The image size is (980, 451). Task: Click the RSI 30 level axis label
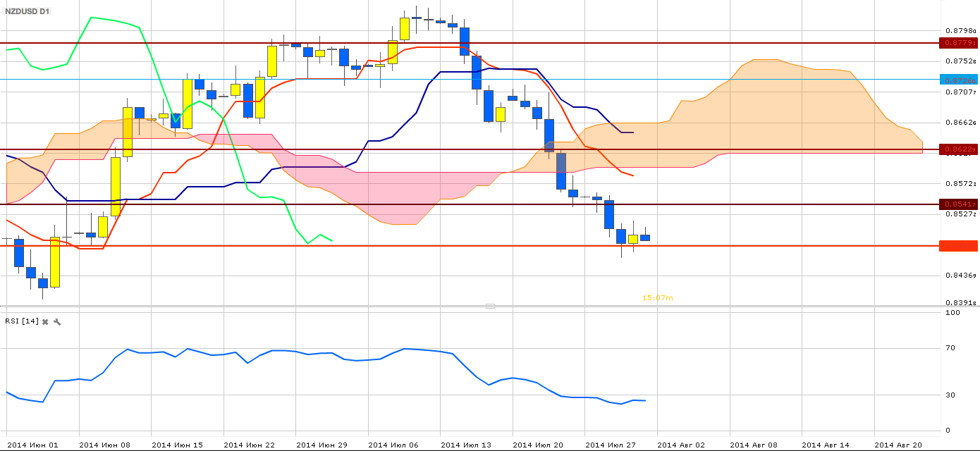coord(950,395)
